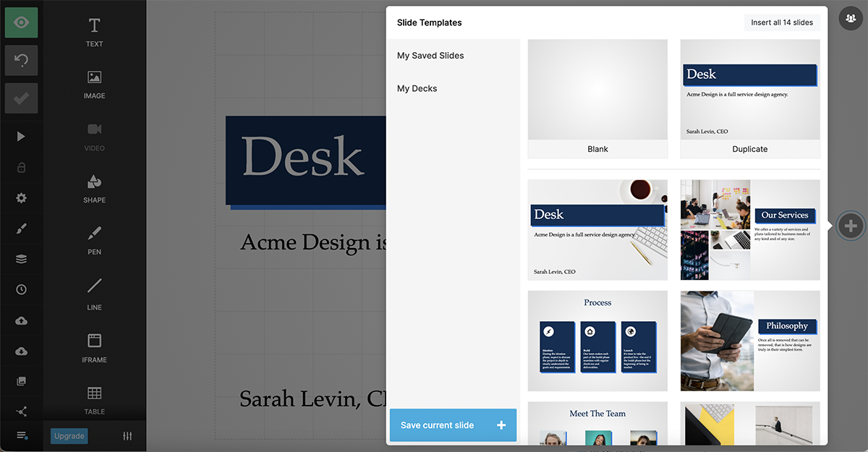The height and width of the screenshot is (452, 868).
Task: Click Save current slide button
Action: (x=453, y=425)
